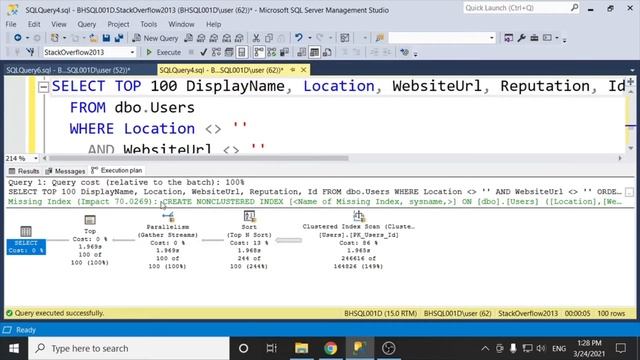The width and height of the screenshot is (640, 360).
Task: Select the Clustered Index Scan operator
Action: [x=358, y=240]
